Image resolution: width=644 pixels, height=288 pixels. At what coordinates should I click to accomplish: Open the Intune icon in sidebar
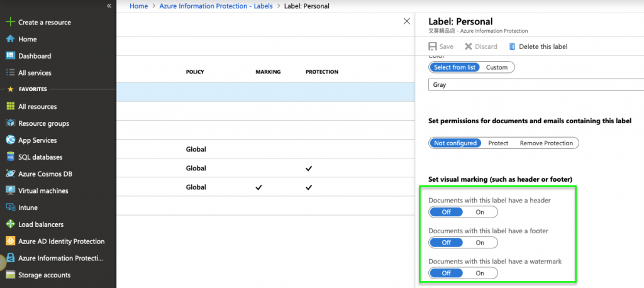(x=11, y=208)
